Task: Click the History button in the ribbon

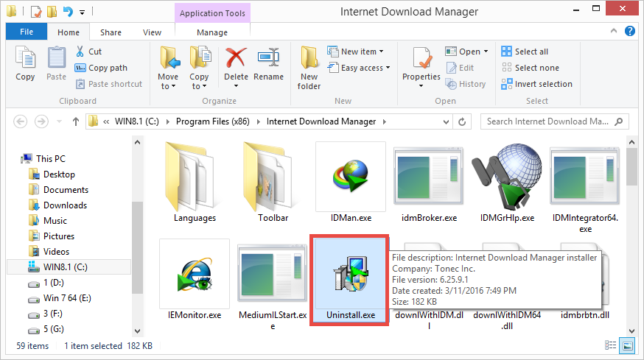Action: 466,84
